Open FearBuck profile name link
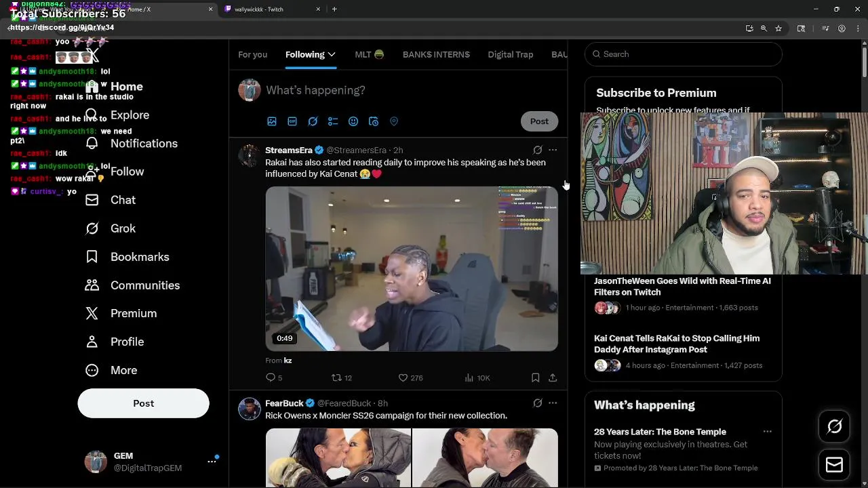868x488 pixels. 284,403
